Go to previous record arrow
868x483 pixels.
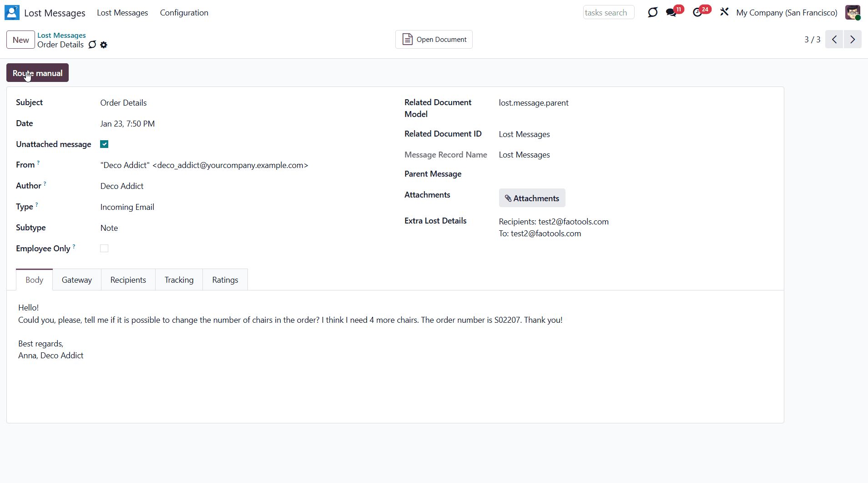tap(834, 40)
